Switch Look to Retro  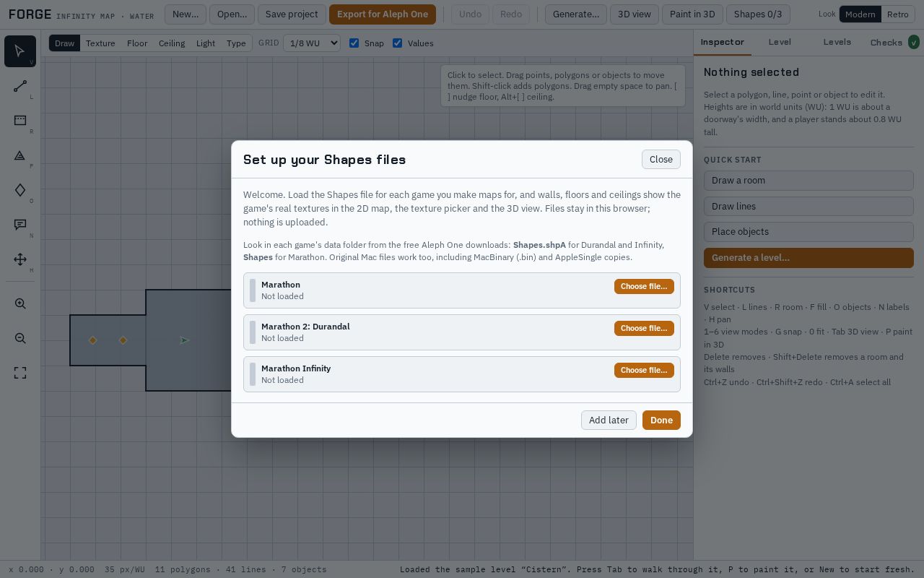(x=897, y=14)
